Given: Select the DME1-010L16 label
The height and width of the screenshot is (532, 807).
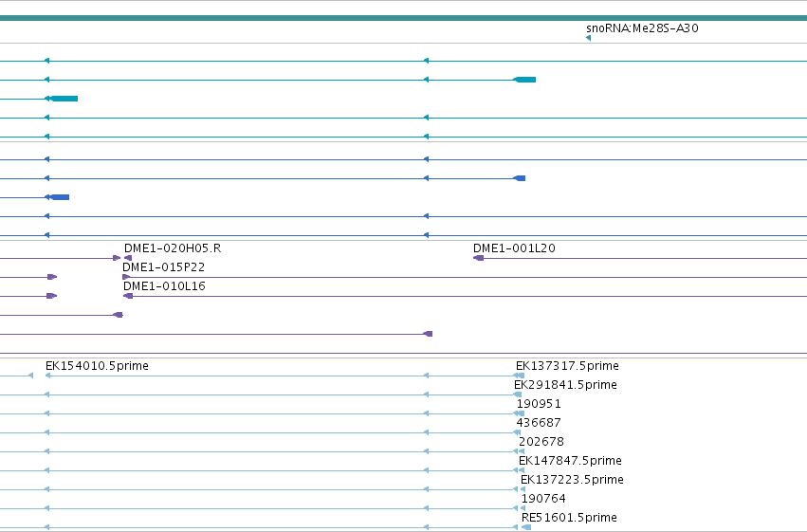Looking at the screenshot, I should [x=164, y=286].
